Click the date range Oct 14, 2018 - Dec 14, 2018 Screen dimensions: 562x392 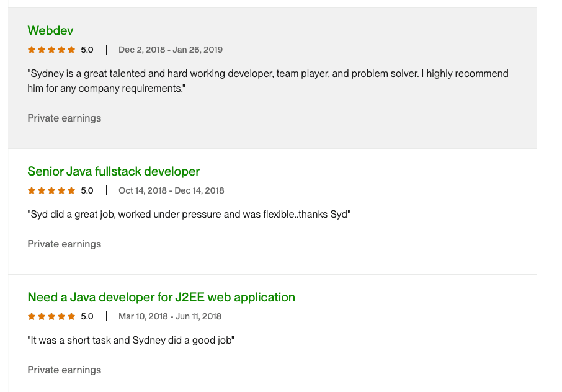coord(171,190)
